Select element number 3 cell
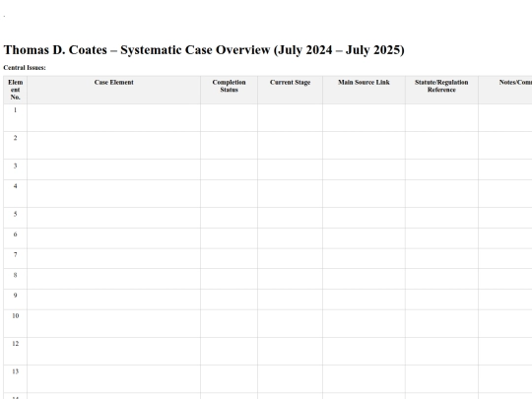Screen dimensions: 532x399 click(15, 169)
